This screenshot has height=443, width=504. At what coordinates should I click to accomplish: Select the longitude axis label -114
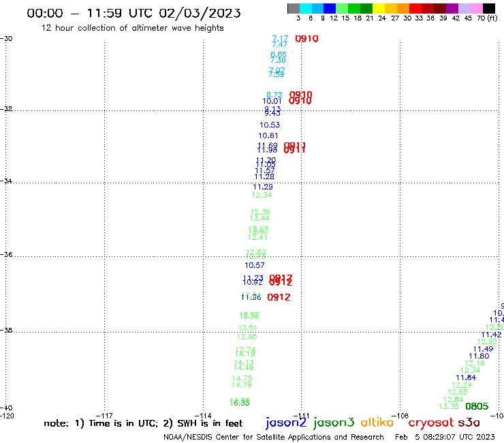[x=203, y=416]
